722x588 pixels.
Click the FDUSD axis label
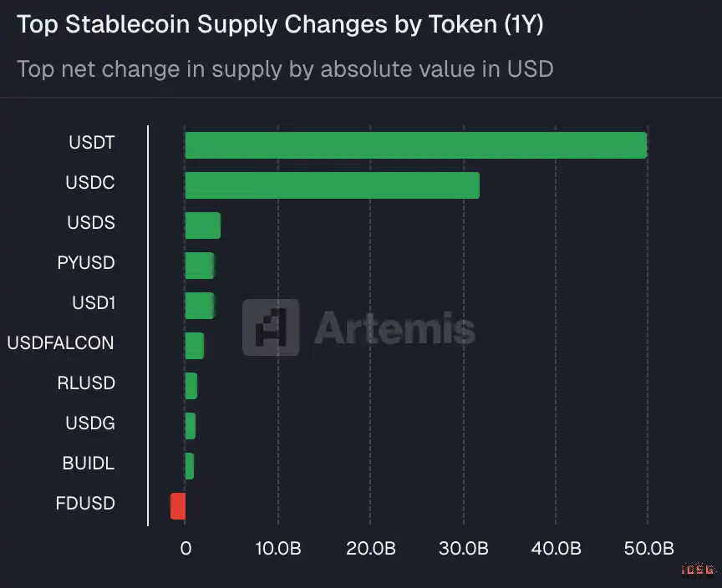pos(85,504)
